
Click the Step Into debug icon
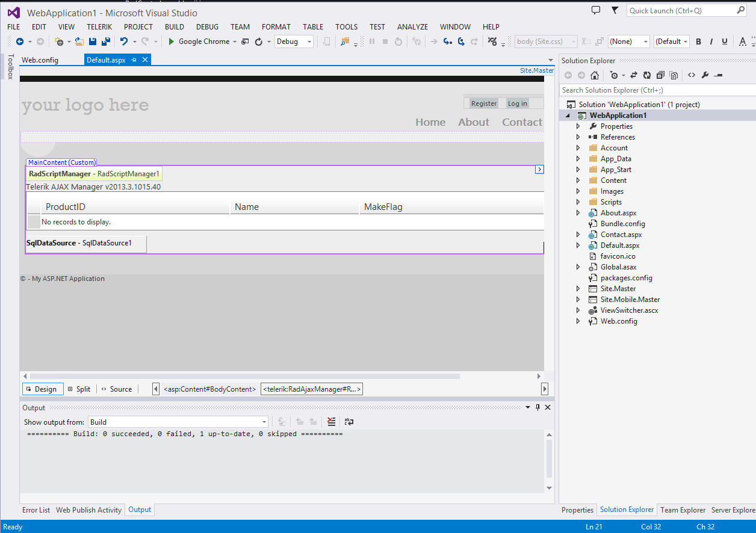447,42
